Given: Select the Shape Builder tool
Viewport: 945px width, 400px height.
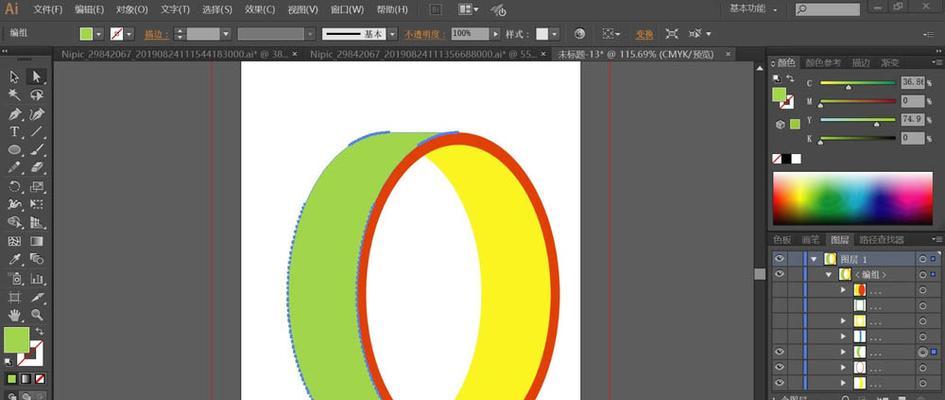Looking at the screenshot, I should [14, 222].
